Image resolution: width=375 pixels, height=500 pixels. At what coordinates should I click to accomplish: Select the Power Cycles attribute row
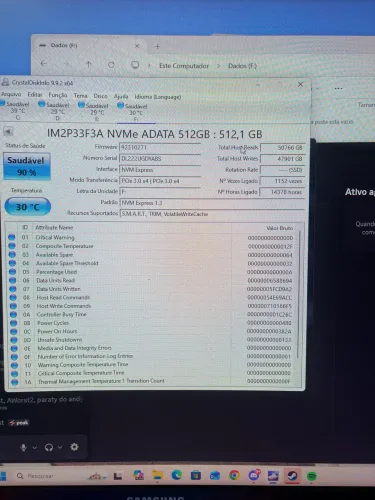[x=151, y=323]
